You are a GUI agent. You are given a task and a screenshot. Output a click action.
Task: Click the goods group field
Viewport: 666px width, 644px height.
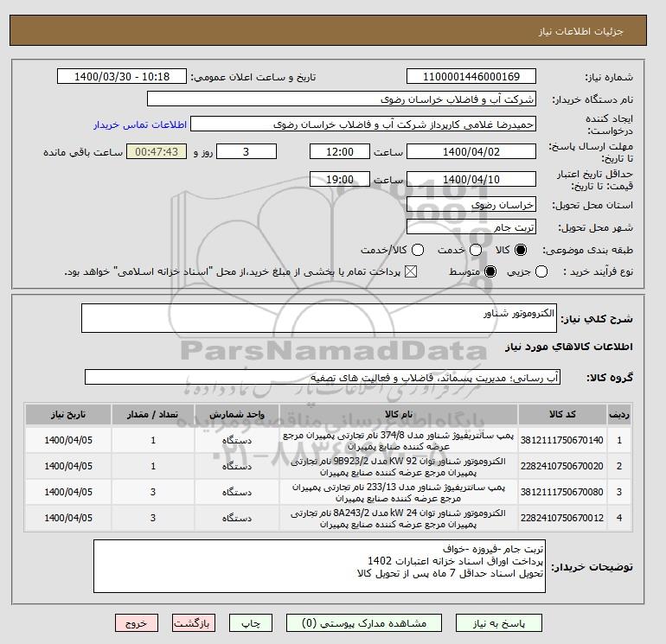[x=323, y=377]
